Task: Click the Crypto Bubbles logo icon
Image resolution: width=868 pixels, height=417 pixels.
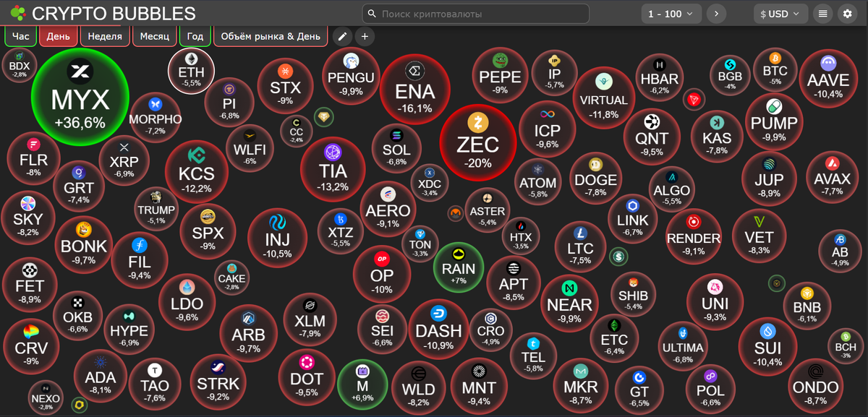Action: coord(18,13)
